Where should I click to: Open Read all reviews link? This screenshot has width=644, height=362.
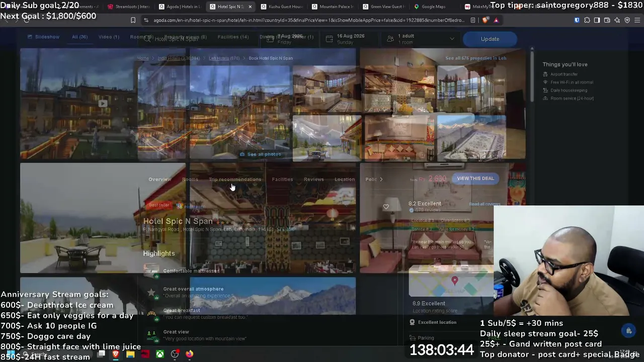coord(485,204)
